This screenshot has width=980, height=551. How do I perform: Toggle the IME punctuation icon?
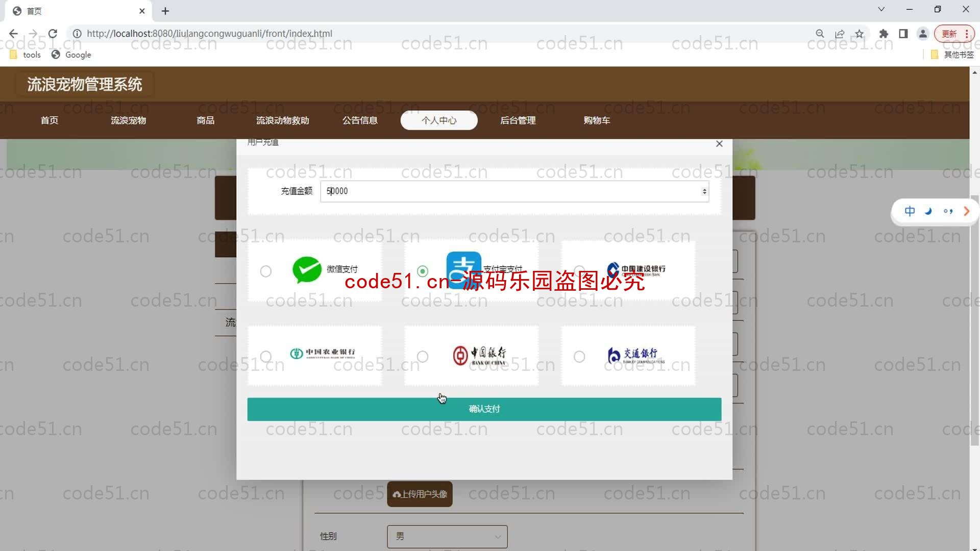948,211
